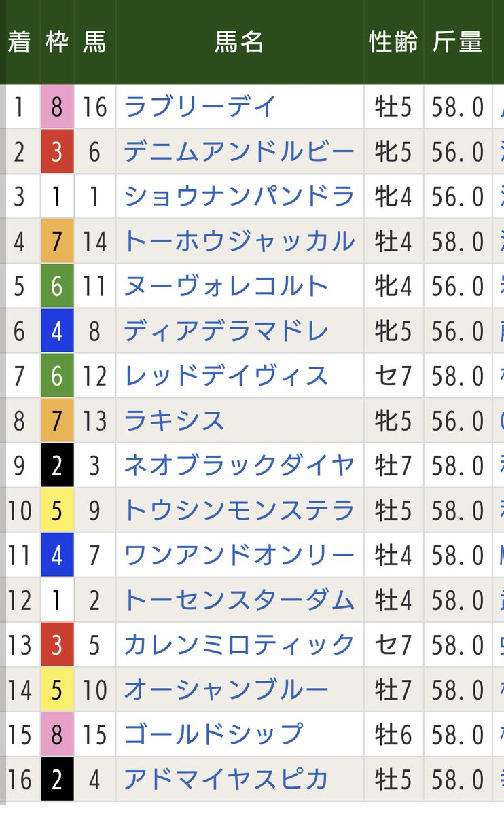Open ディアデラマドレ horse details
Screen dimensions: 504x815
[x=226, y=331]
